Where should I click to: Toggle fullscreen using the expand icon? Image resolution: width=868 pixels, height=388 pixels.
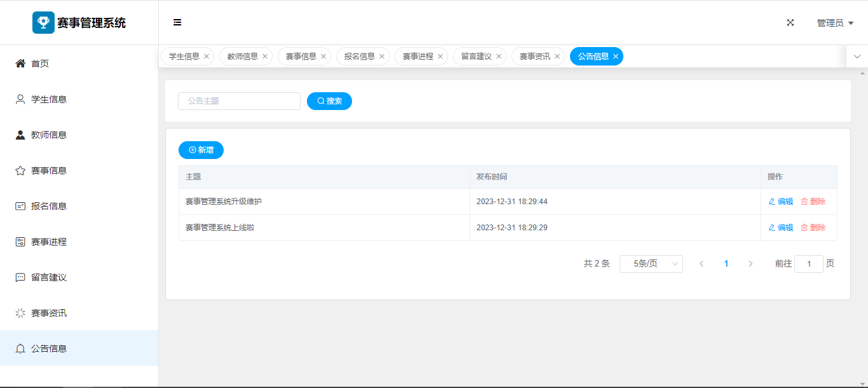click(790, 22)
